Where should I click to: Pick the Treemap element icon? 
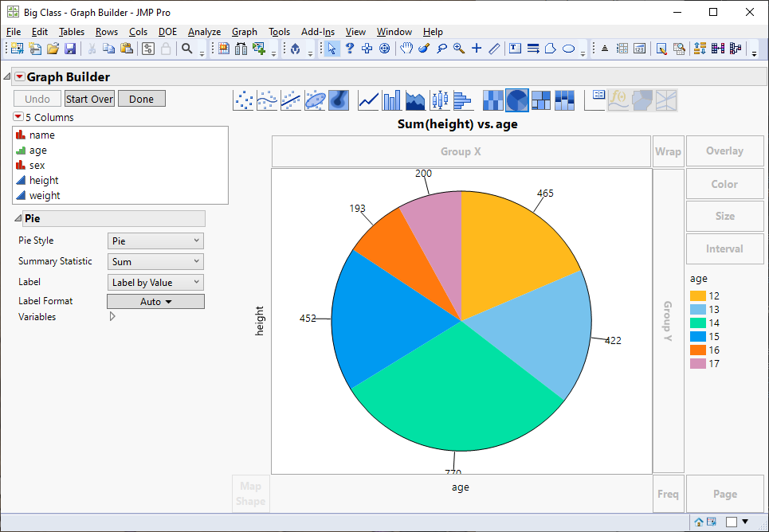point(540,100)
